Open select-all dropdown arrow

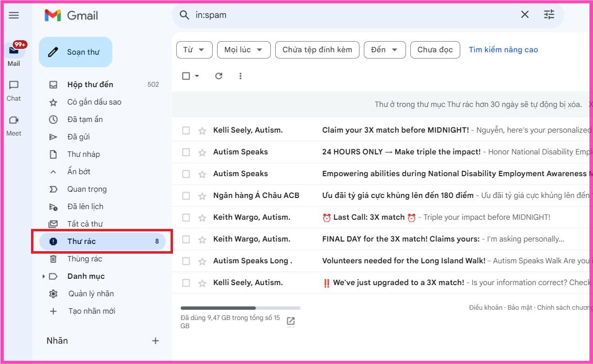pos(197,76)
